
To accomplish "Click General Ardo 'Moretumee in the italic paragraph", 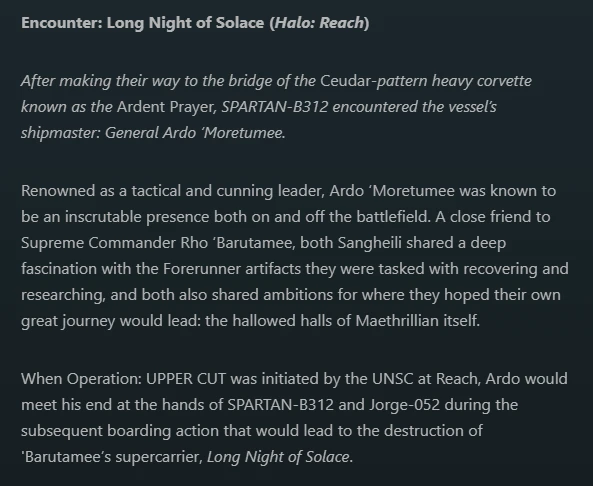I will click(x=195, y=133).
